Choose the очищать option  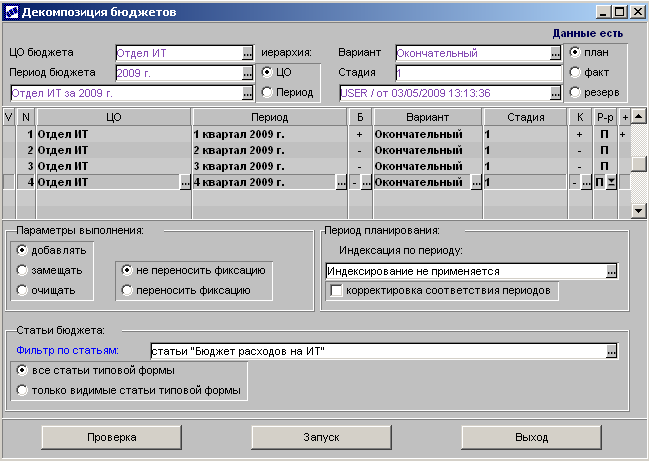[22, 290]
